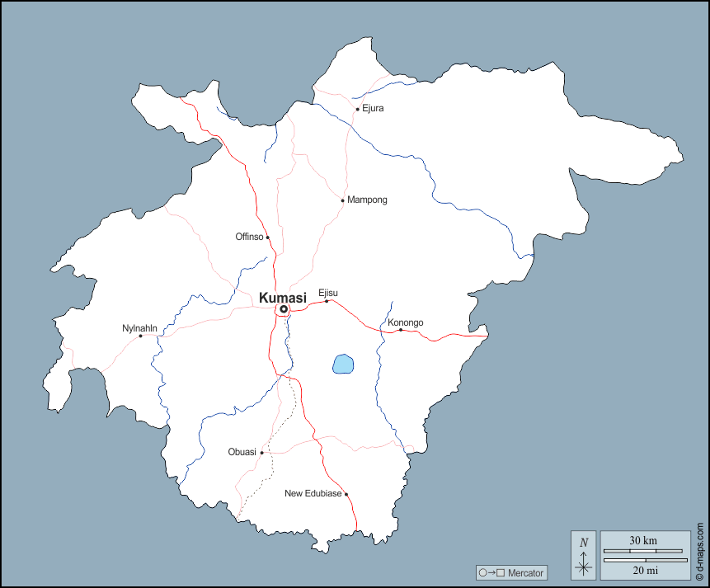Viewport: 710px width, 588px height.
Task: Click the Ejura text label
Action: pos(373,109)
